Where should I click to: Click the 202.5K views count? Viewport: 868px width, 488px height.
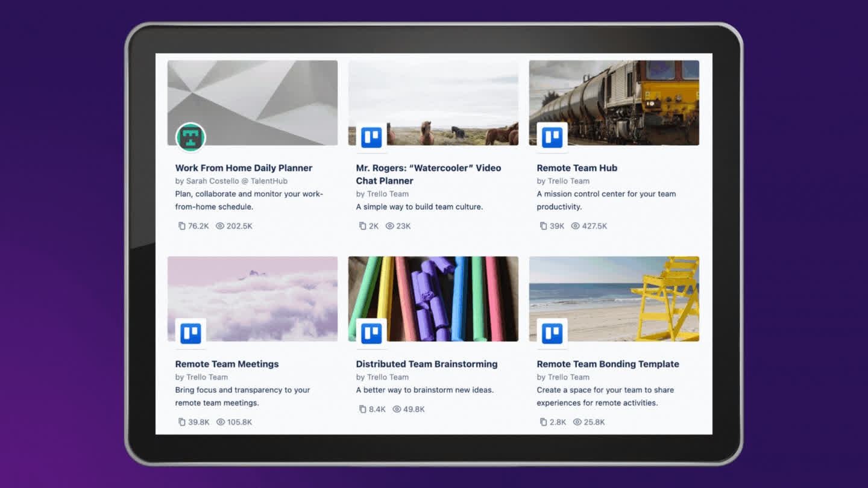[239, 226]
